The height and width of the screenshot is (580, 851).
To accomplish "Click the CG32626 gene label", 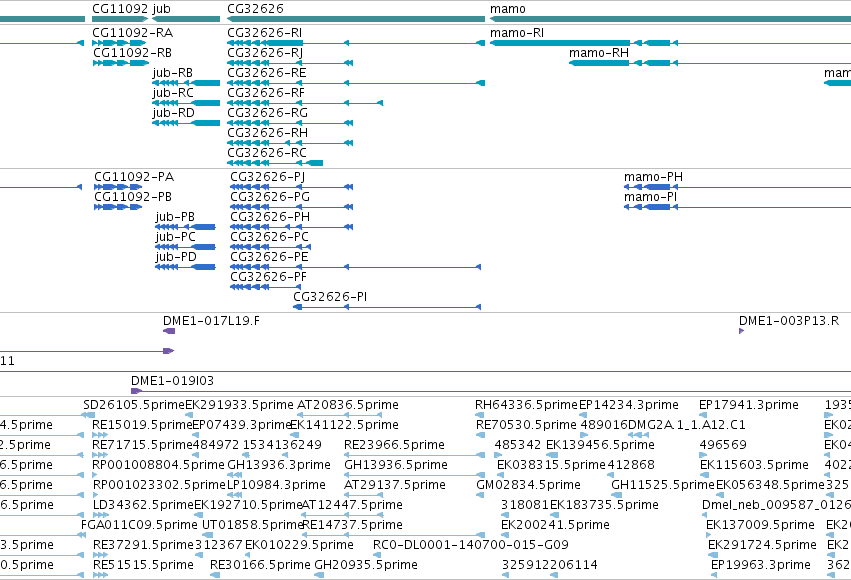I will click(x=255, y=9).
